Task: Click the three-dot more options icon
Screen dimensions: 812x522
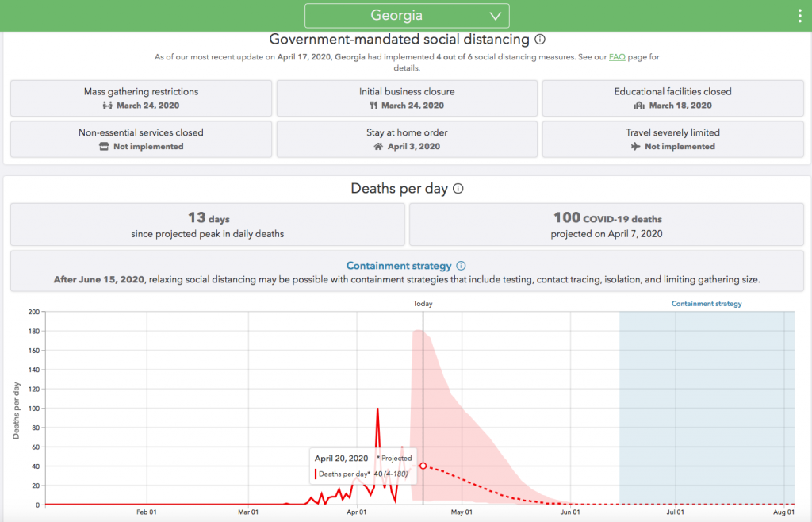Action: 799,16
